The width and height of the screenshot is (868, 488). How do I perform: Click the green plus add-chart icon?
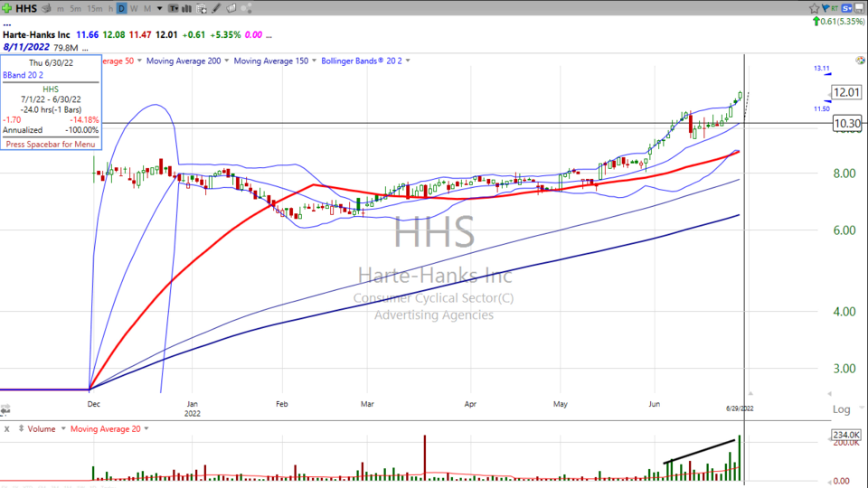pos(6,8)
